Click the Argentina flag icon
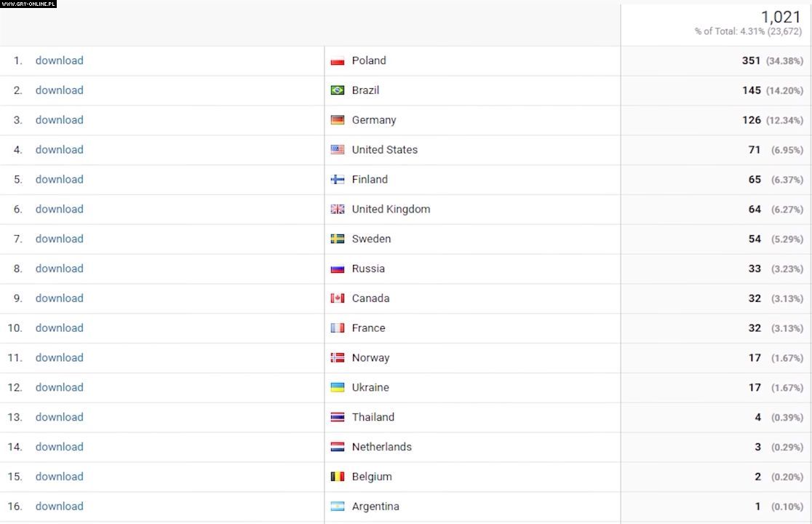812x524 pixels. pyautogui.click(x=338, y=507)
